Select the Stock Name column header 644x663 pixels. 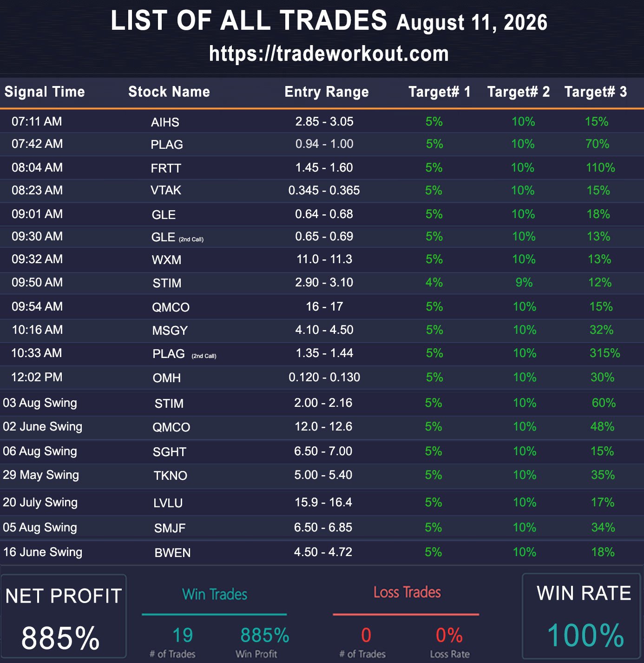tap(169, 92)
